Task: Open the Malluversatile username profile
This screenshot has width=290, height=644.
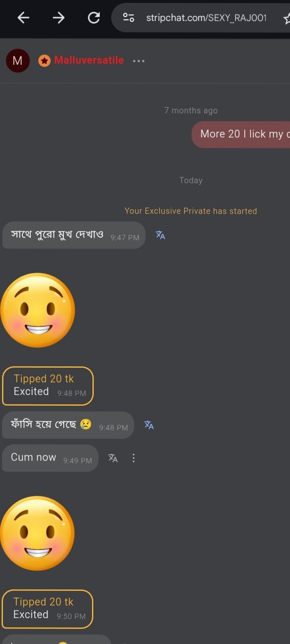Action: coord(89,60)
